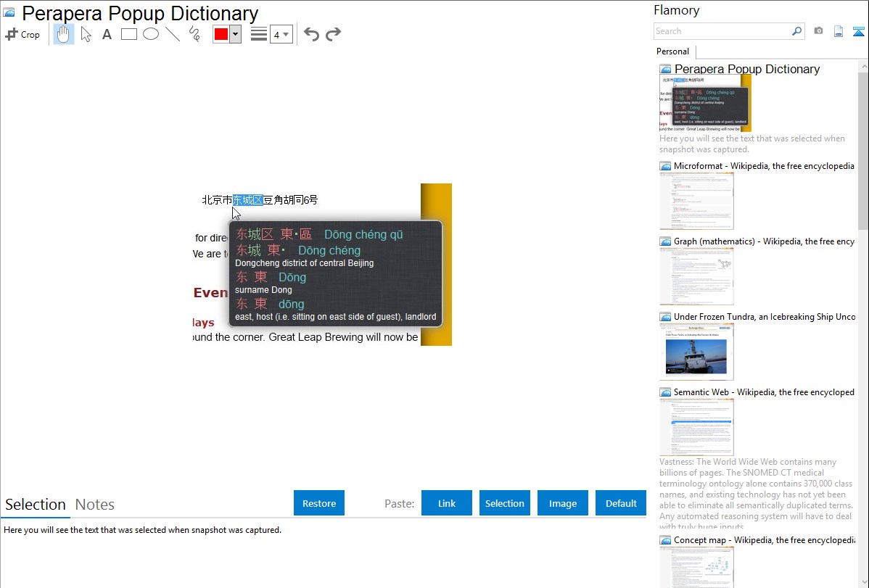869x588 pixels.
Task: Click the icon beside the Concept map entry
Action: point(665,539)
